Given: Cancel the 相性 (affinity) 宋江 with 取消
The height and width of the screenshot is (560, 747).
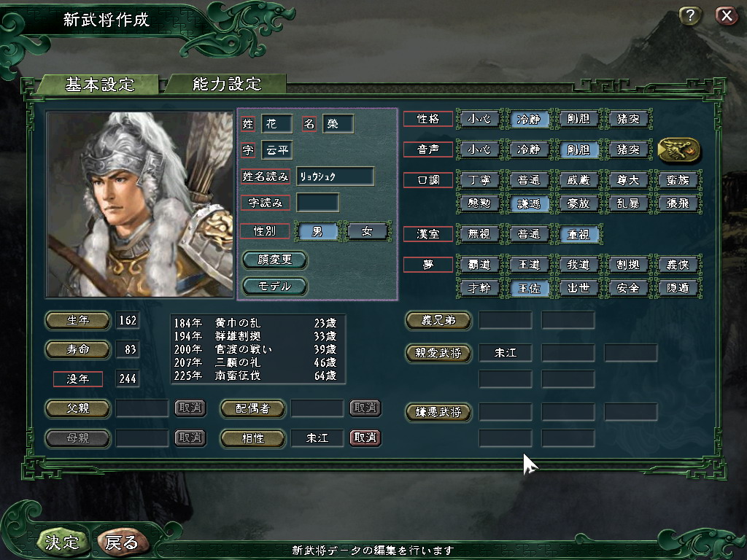Looking at the screenshot, I should 365,437.
